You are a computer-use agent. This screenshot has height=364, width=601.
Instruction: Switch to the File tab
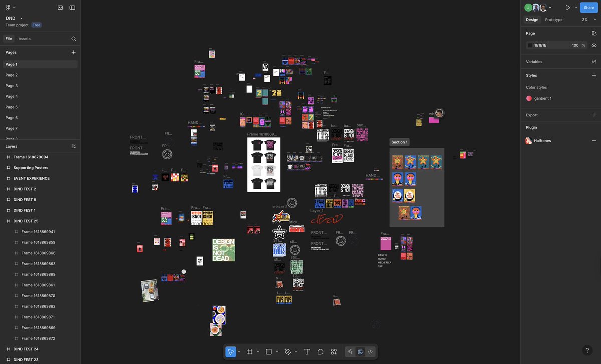8,39
